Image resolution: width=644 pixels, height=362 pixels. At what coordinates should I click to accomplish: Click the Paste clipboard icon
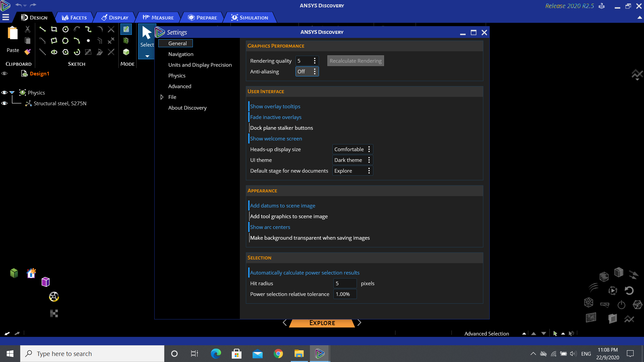point(13,34)
